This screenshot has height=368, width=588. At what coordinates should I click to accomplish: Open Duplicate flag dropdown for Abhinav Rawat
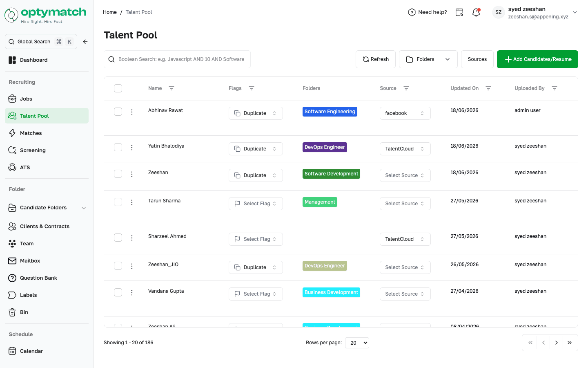[x=256, y=113]
